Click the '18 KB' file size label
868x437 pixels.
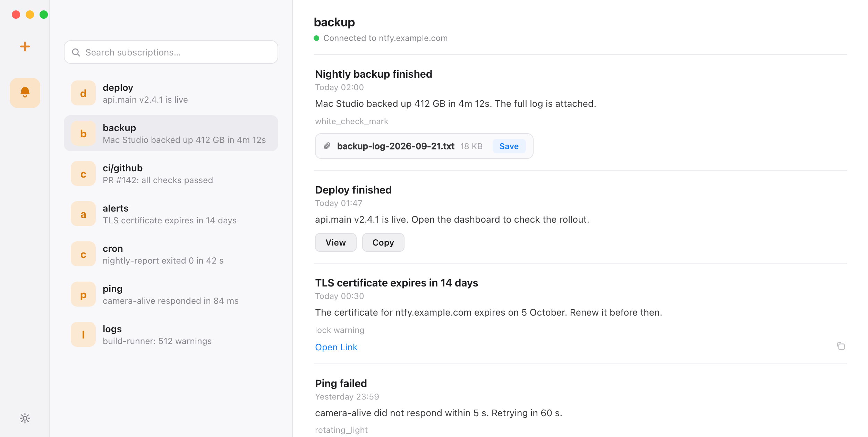[x=471, y=146]
